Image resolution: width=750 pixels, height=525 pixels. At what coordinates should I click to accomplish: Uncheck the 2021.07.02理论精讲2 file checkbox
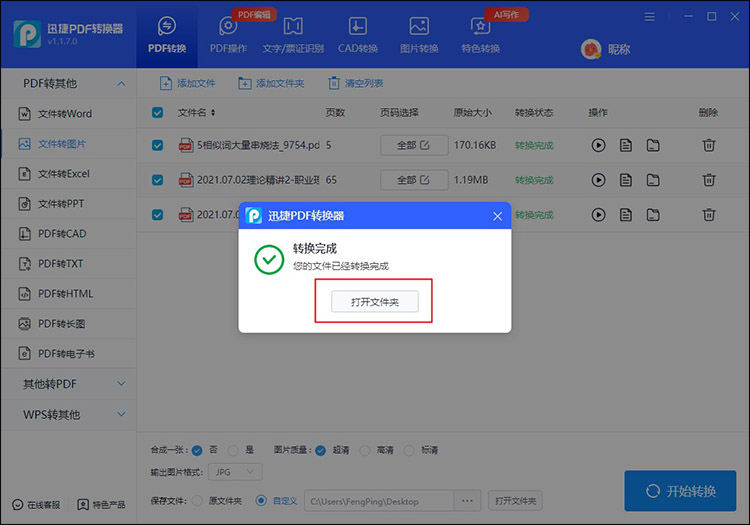(x=157, y=180)
